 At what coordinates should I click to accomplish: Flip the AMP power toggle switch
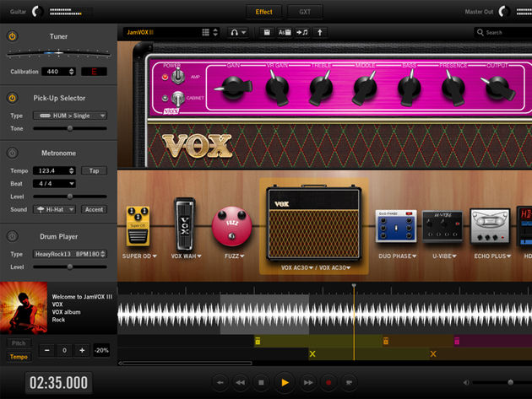click(x=177, y=76)
